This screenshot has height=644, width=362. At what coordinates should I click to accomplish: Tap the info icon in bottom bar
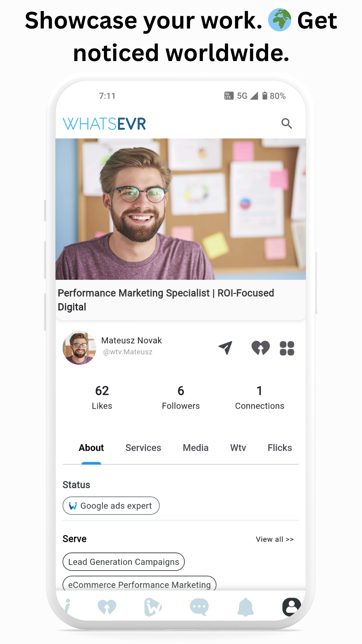tap(67, 606)
